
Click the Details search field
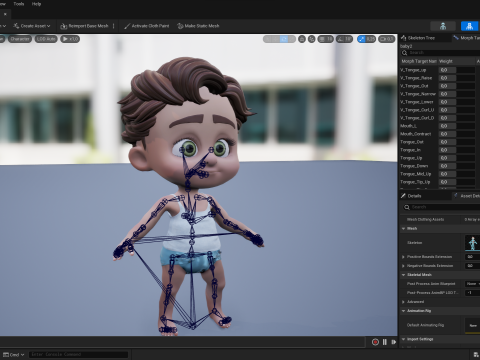pyautogui.click(x=443, y=207)
